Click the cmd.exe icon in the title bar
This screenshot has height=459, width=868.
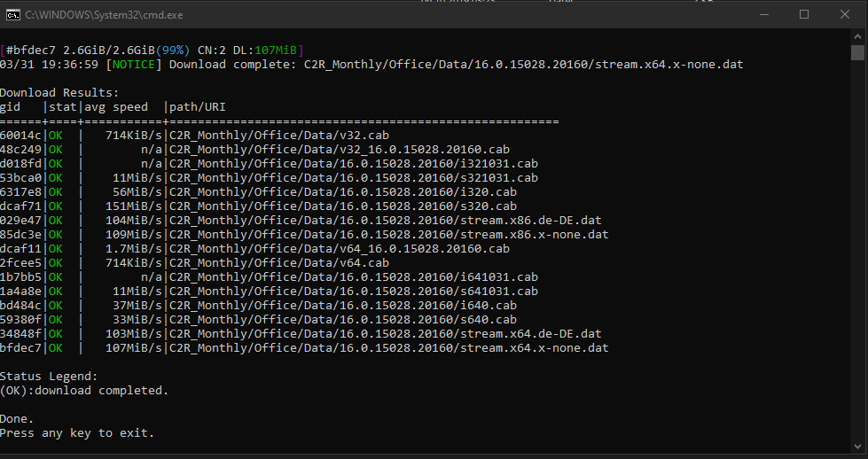point(12,15)
